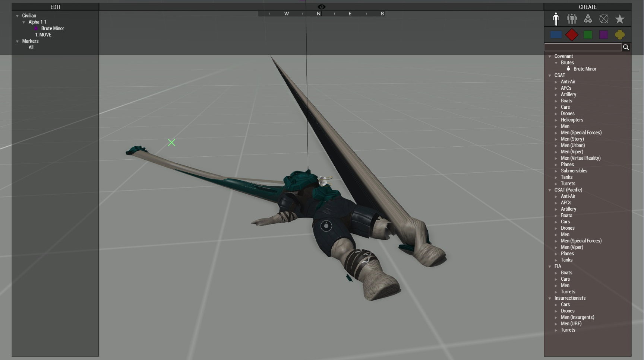
Task: Toggle the eye visibility icon at top
Action: (322, 7)
